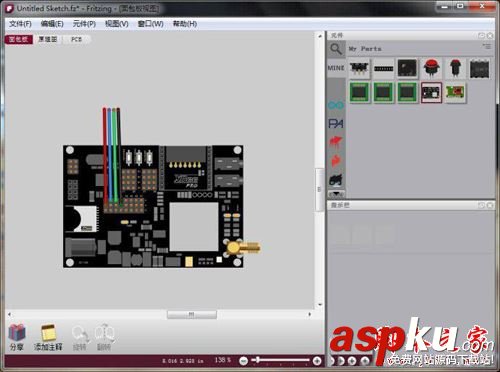This screenshot has width=500, height=372.
Task: Click the canvas vertical scrollbar up arrow
Action: (x=320, y=36)
